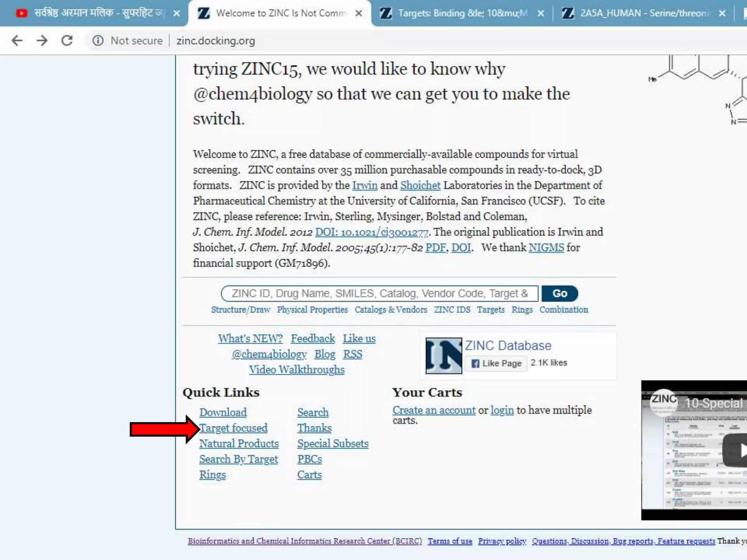
Task: Click the Not secure info icon
Action: 98,40
